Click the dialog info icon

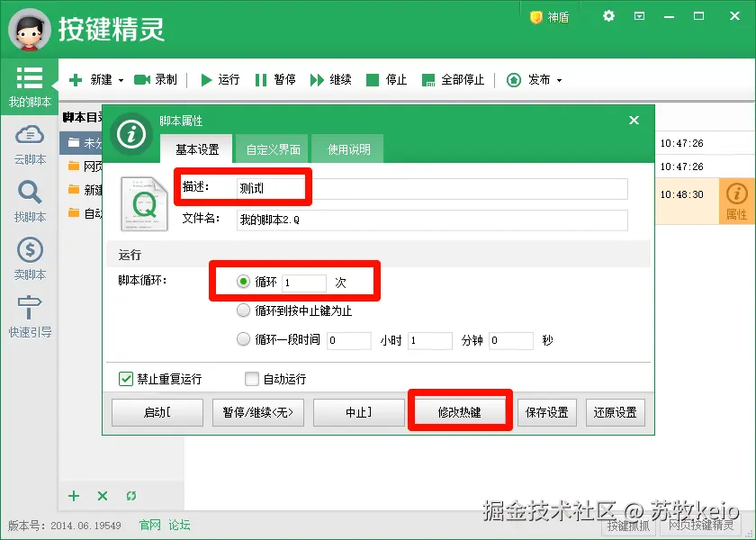point(131,133)
